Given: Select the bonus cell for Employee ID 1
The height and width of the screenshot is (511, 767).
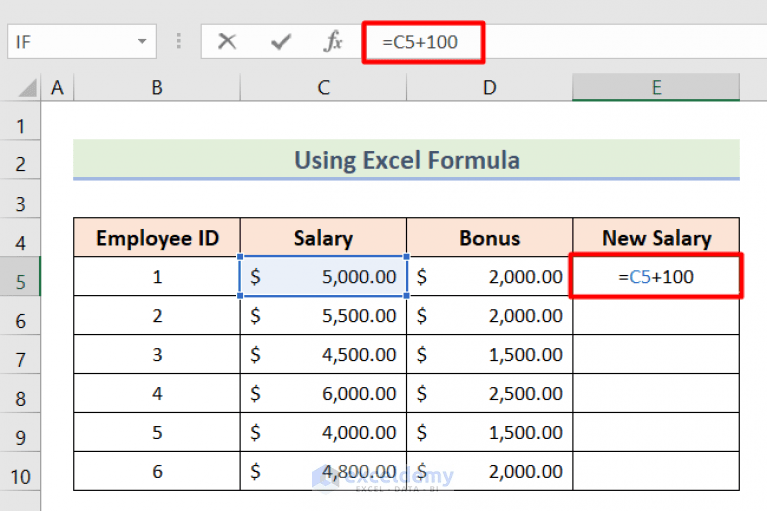Looking at the screenshot, I should (x=490, y=276).
